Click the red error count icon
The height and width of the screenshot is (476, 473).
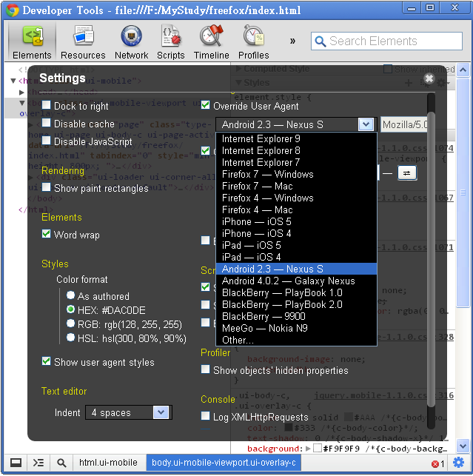tap(435, 464)
